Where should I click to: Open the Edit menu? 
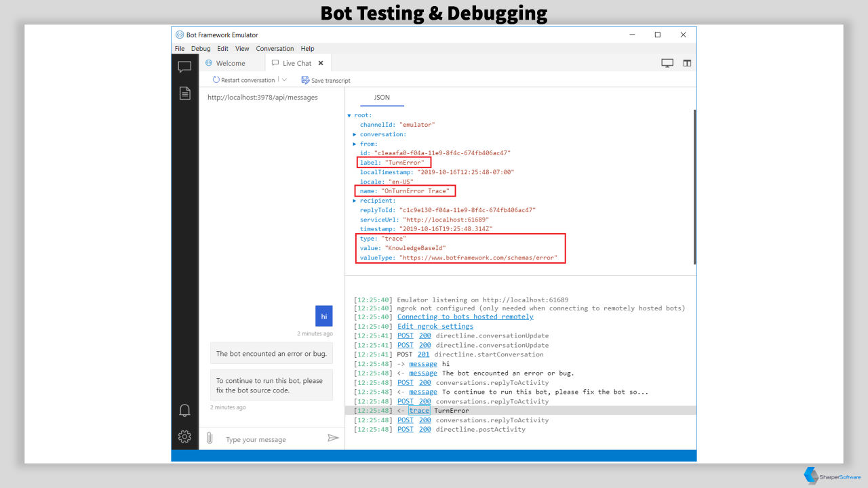pos(222,49)
